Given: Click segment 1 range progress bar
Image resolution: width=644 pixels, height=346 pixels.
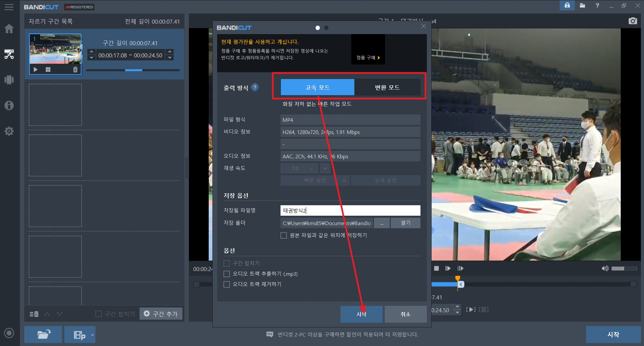Looking at the screenshot, I should pos(133,70).
